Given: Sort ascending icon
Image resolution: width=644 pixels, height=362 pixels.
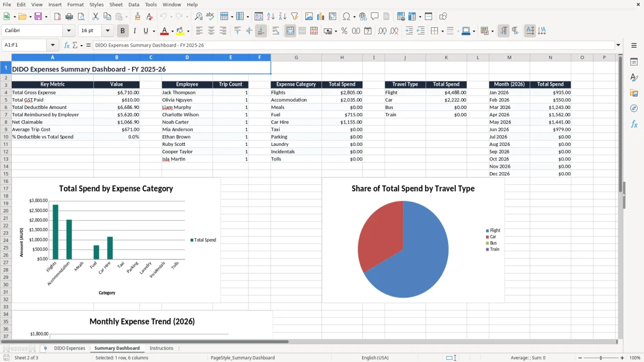Looking at the screenshot, I should coord(271,17).
